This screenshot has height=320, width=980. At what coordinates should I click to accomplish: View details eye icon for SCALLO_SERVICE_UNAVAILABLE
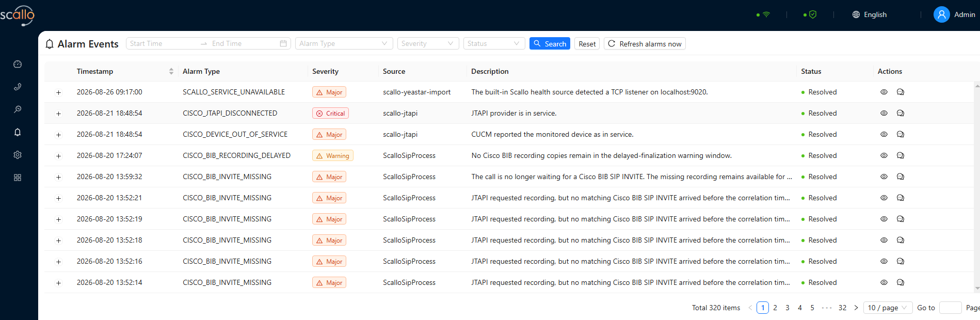tap(884, 92)
